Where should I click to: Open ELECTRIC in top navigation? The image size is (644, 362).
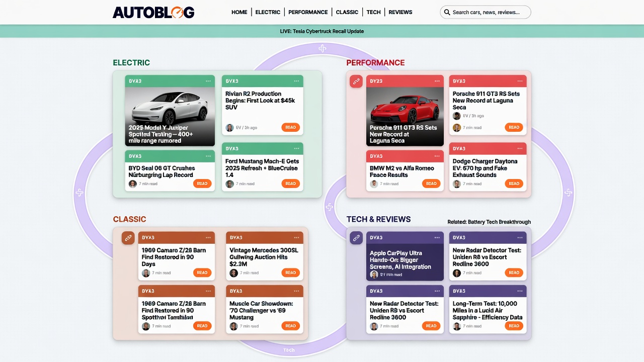(x=268, y=12)
